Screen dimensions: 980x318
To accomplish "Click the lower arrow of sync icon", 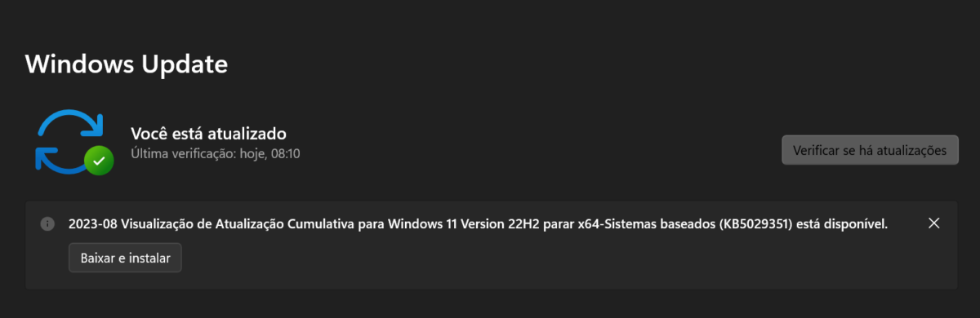I will 60,160.
